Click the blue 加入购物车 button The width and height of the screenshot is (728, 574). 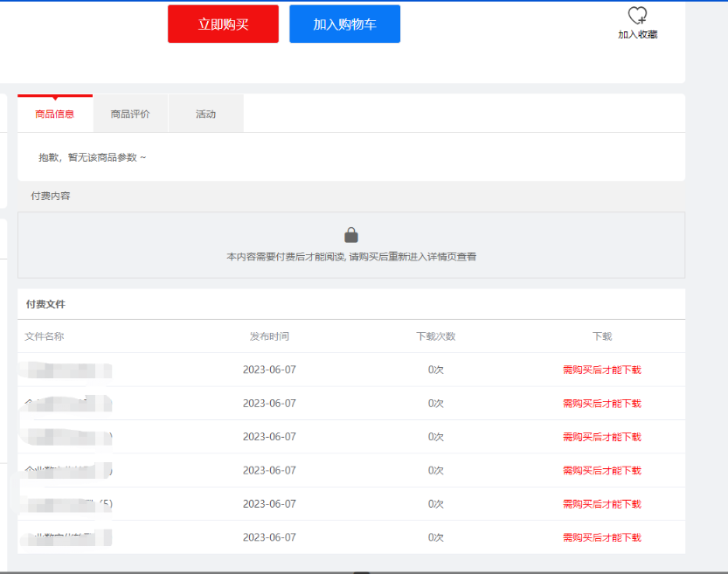click(x=344, y=24)
